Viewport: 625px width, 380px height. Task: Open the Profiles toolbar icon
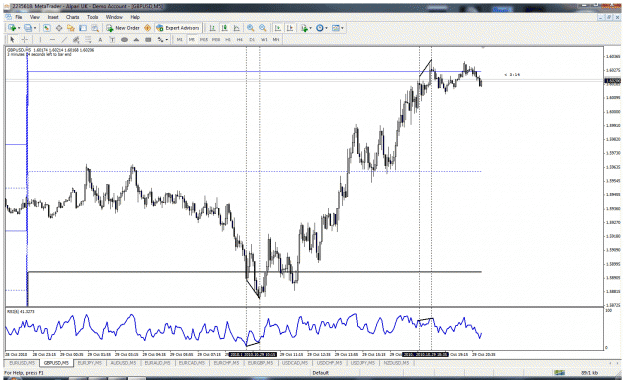click(28, 28)
